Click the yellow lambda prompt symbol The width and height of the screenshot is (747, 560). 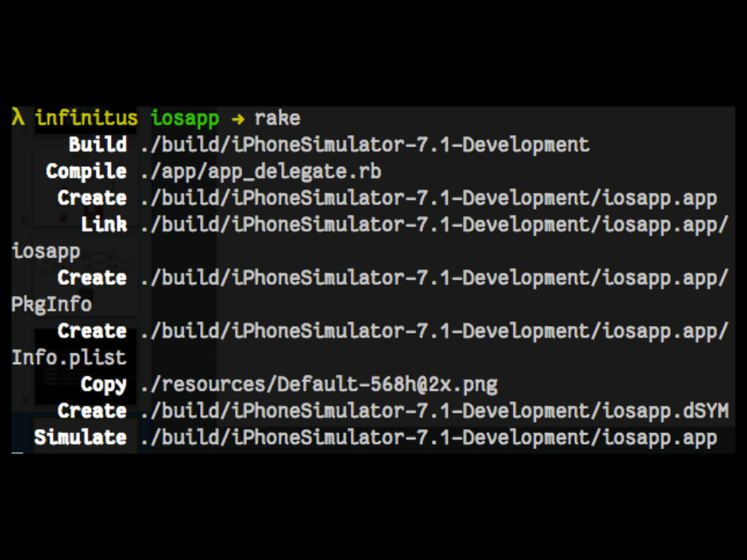18,117
